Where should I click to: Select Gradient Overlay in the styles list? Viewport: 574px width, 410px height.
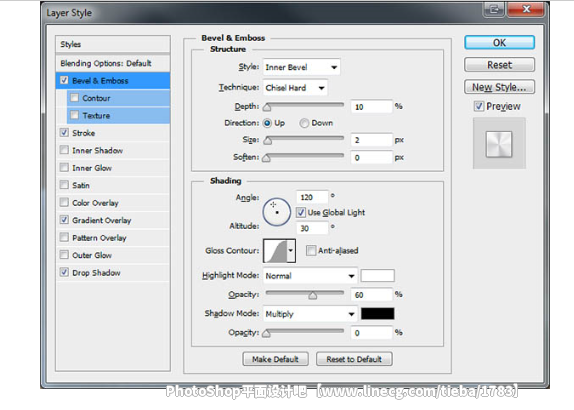click(x=101, y=220)
